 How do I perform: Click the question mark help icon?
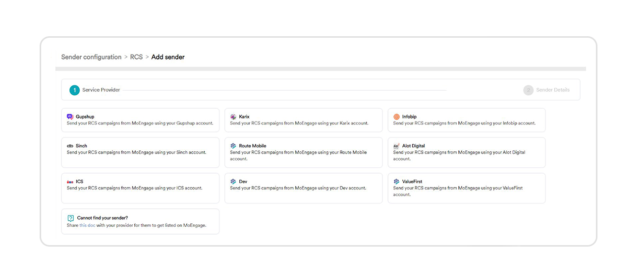pos(70,218)
